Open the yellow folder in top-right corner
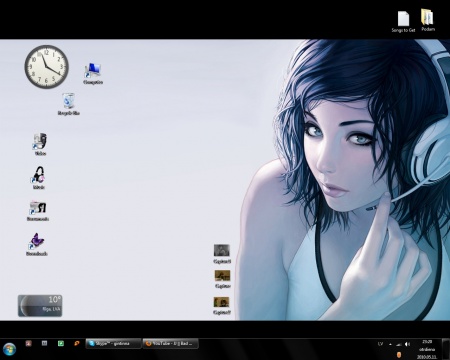The width and height of the screenshot is (450, 360). point(428,20)
